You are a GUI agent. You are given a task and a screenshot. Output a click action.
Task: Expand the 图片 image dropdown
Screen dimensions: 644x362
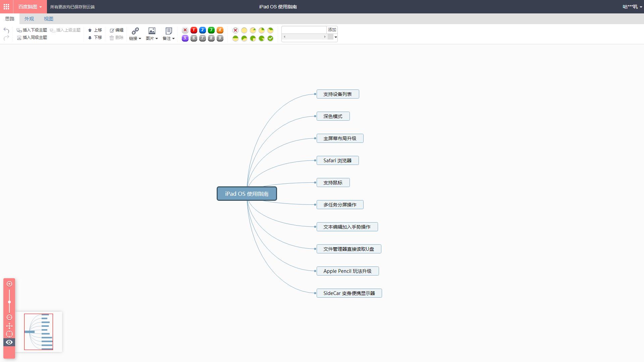pyautogui.click(x=152, y=38)
